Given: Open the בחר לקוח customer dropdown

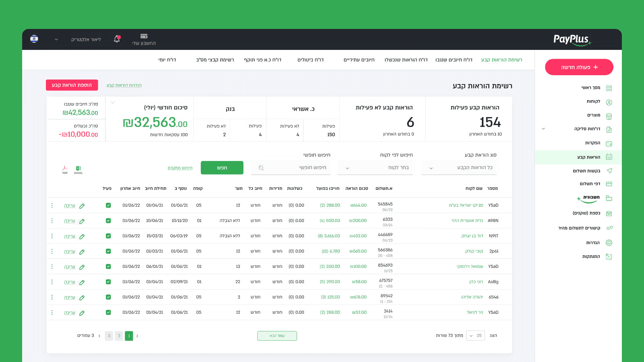Looking at the screenshot, I should (x=375, y=168).
